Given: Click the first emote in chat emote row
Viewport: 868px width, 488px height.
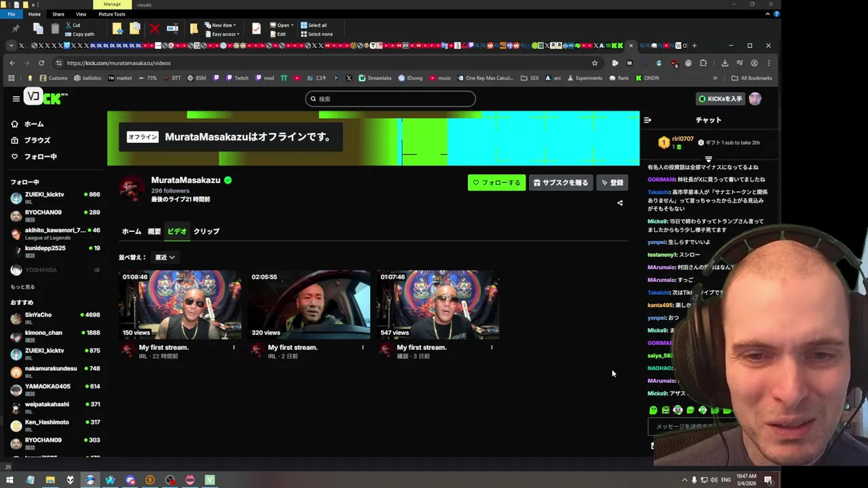Looking at the screenshot, I should [x=653, y=410].
